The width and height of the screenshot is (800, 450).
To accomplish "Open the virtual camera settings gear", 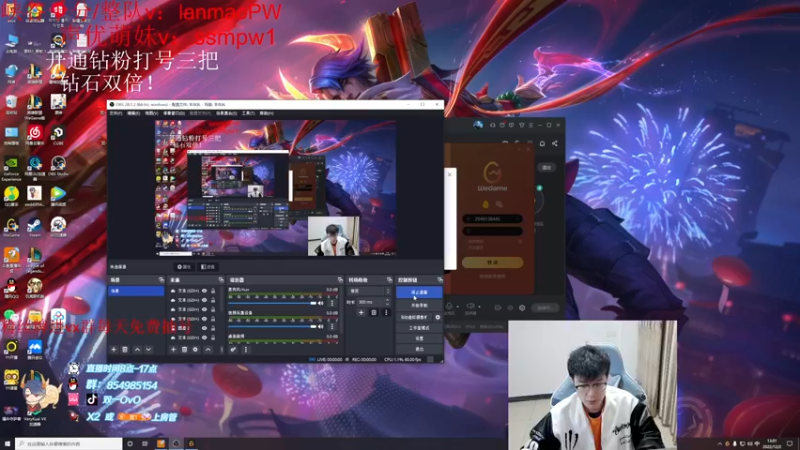I will point(438,317).
